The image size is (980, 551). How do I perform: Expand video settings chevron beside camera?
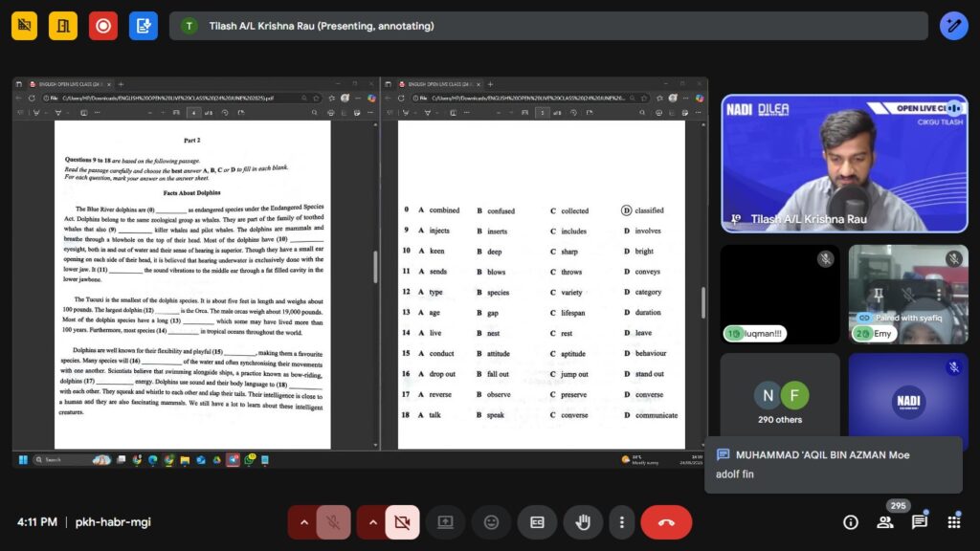(x=372, y=522)
